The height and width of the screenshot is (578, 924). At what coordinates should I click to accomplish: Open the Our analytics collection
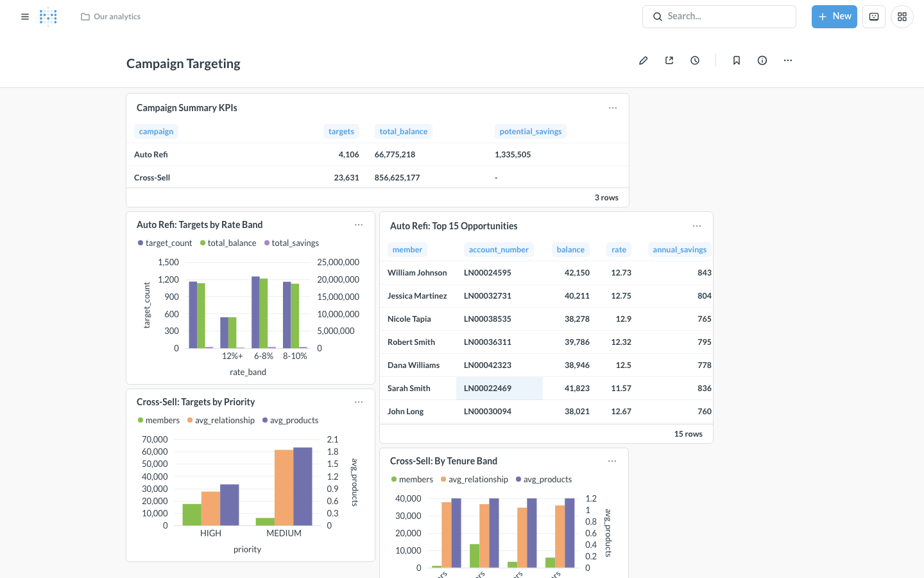(111, 17)
